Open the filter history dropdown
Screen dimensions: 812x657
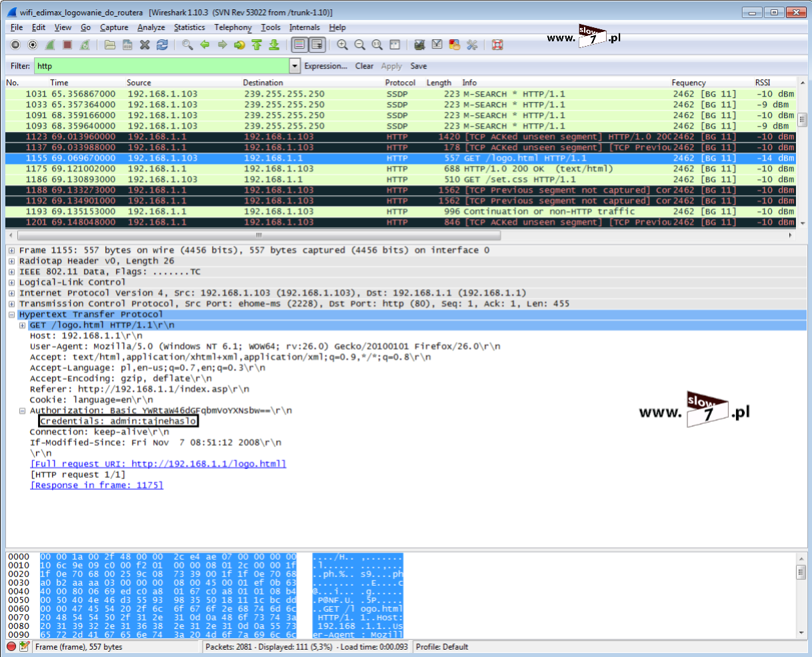[295, 66]
